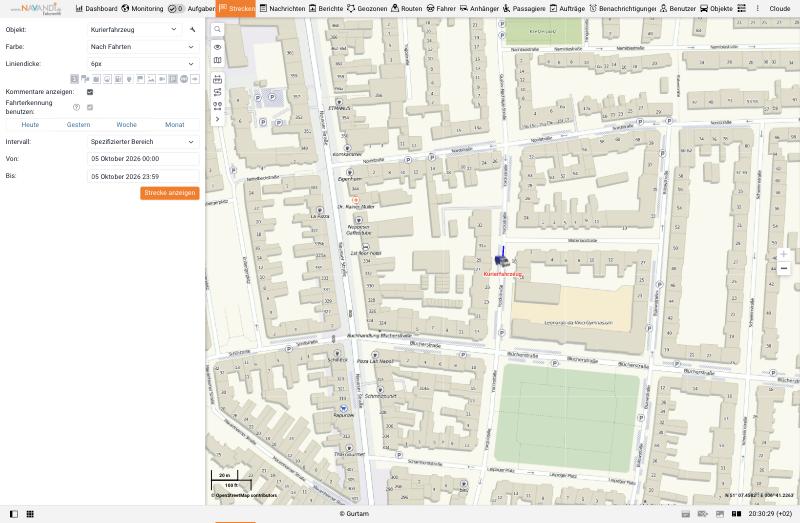Viewport: 800px width, 523px height.
Task: Toggle the eye visibility tool on map
Action: (x=217, y=47)
